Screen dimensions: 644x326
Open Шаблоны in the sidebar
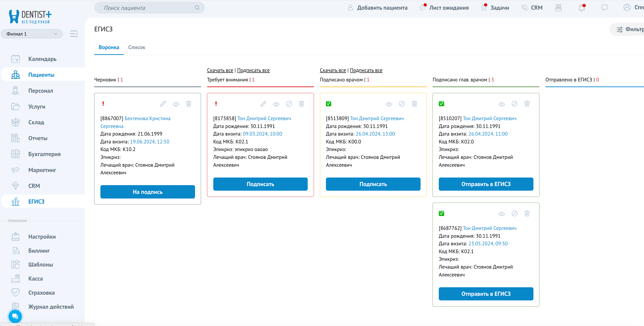[x=43, y=265]
